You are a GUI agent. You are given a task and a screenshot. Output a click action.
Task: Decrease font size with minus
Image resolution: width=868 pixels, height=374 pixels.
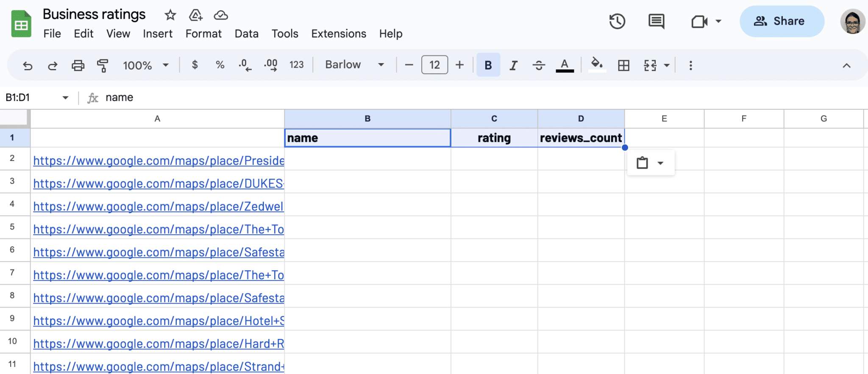(x=409, y=65)
